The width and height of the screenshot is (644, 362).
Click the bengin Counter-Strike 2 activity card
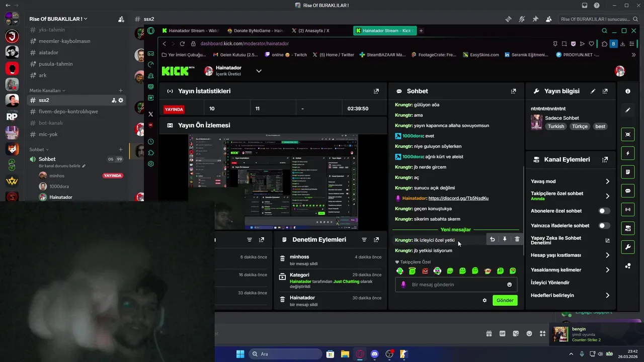(595, 334)
